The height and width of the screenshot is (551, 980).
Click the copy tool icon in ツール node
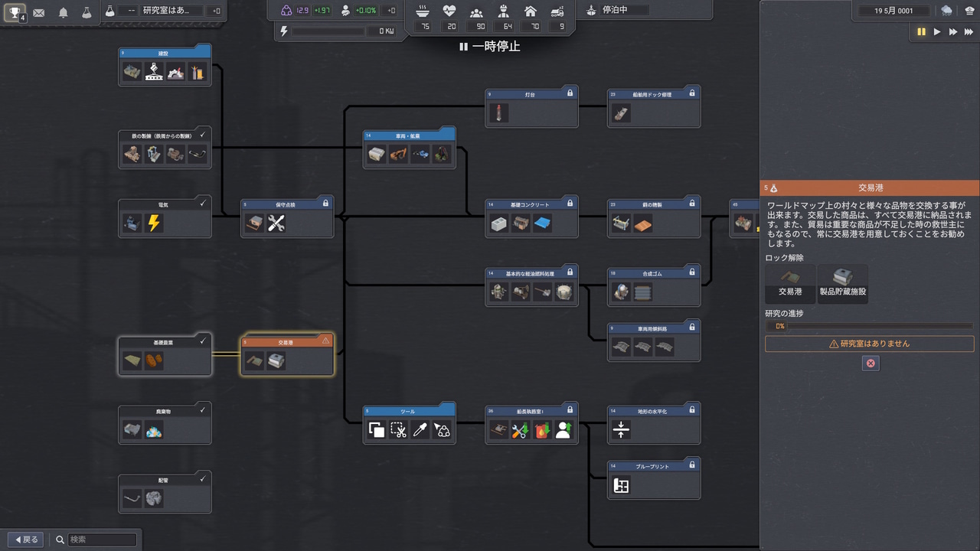click(x=377, y=430)
